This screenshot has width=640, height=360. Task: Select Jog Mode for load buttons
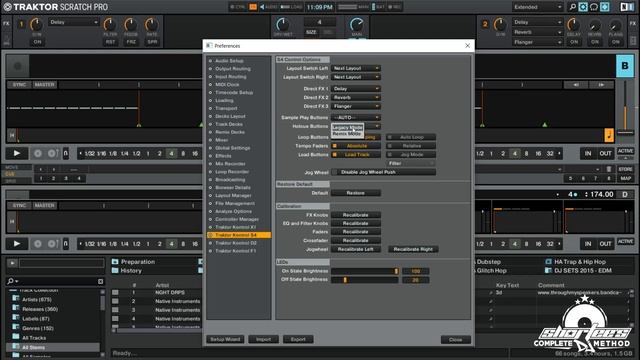coord(411,155)
